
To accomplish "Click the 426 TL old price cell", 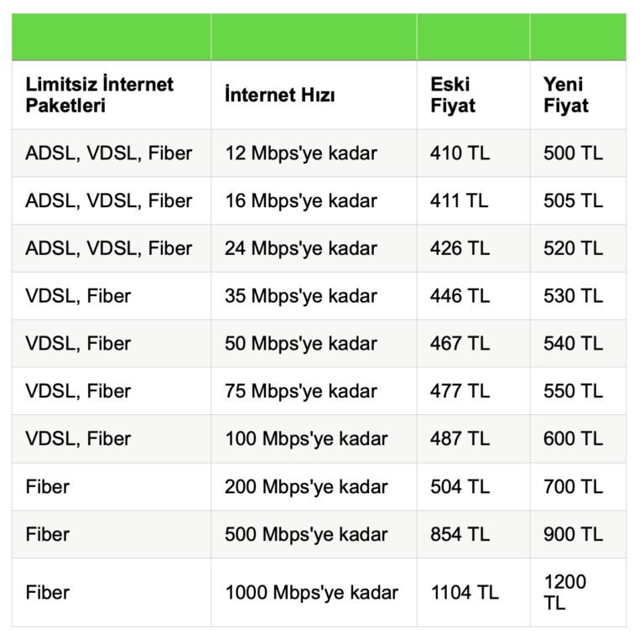I will 460,249.
